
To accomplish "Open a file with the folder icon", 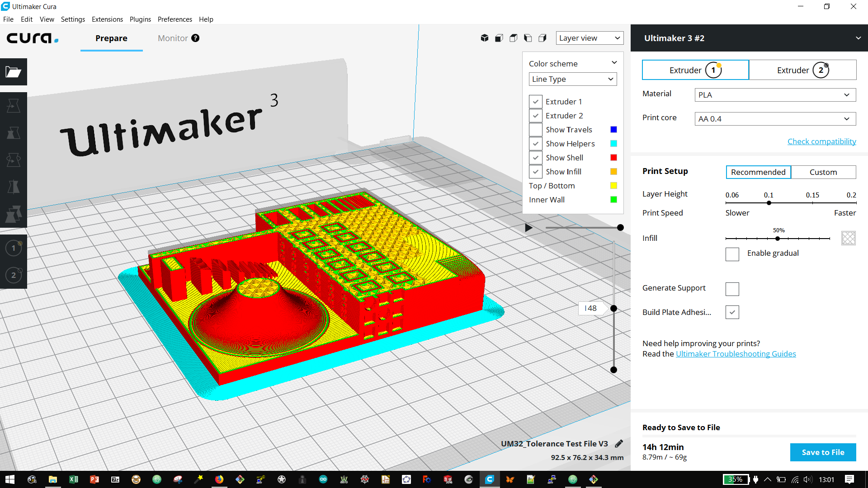I will click(14, 72).
